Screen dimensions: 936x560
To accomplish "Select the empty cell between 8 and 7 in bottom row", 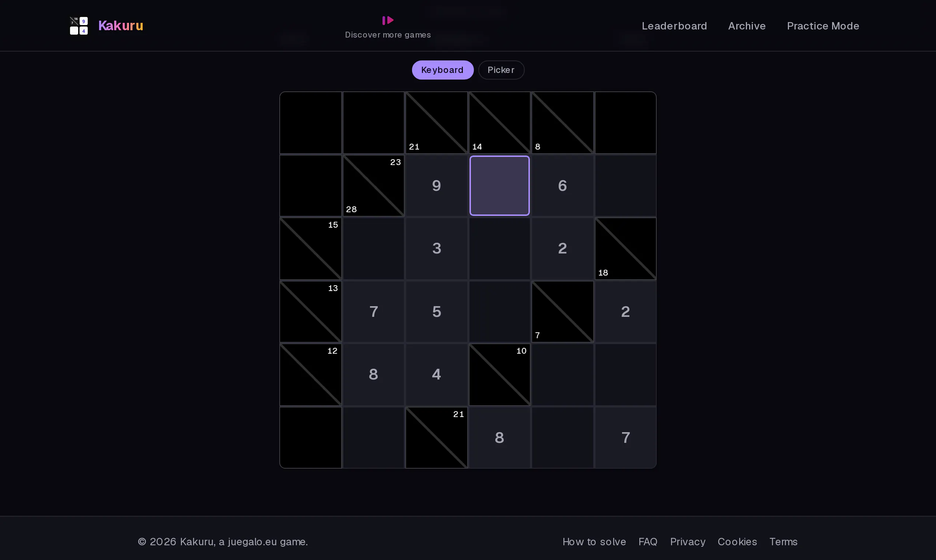I will 563,438.
